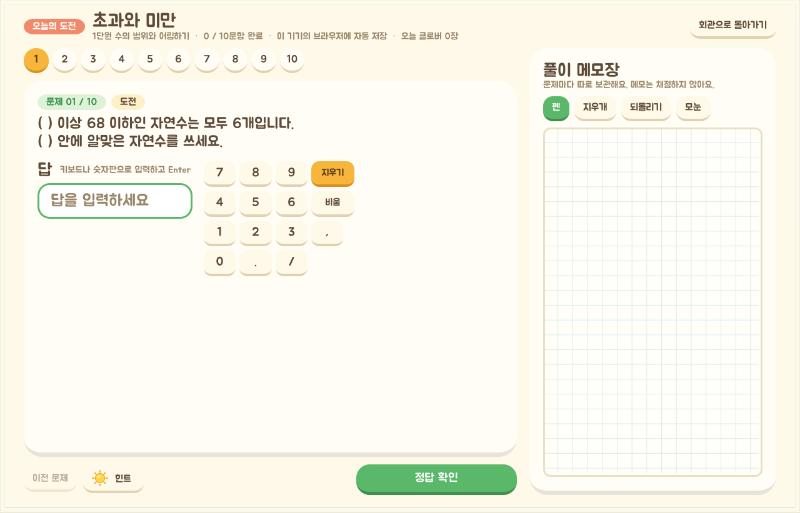The width and height of the screenshot is (800, 513).
Task: Go to question 3
Action: (93, 59)
